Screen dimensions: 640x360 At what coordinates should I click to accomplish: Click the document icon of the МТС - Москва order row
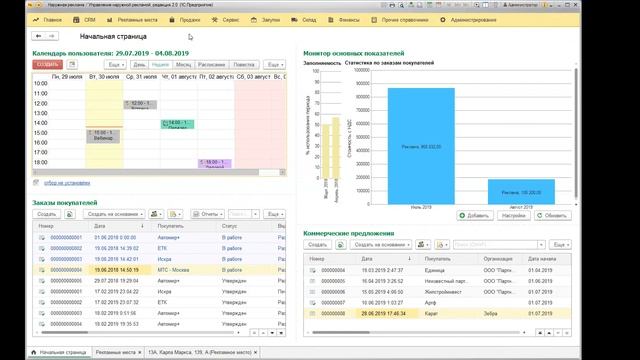(x=42, y=270)
